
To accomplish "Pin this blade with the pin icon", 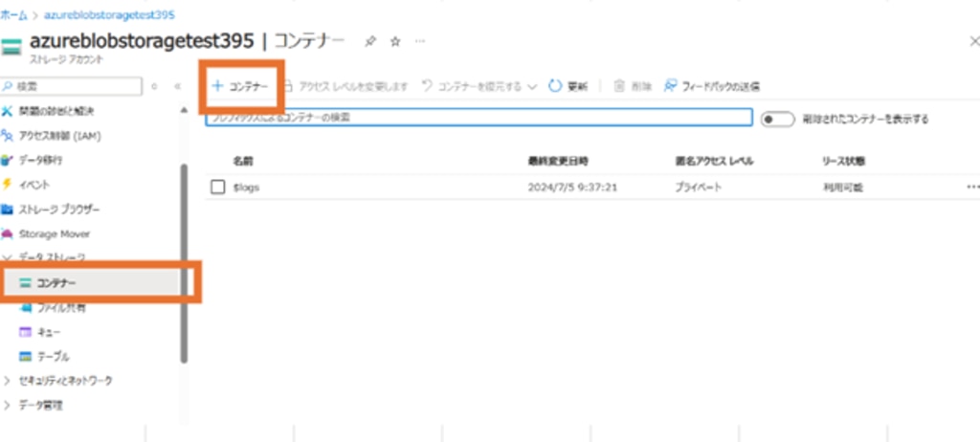I will (x=370, y=41).
